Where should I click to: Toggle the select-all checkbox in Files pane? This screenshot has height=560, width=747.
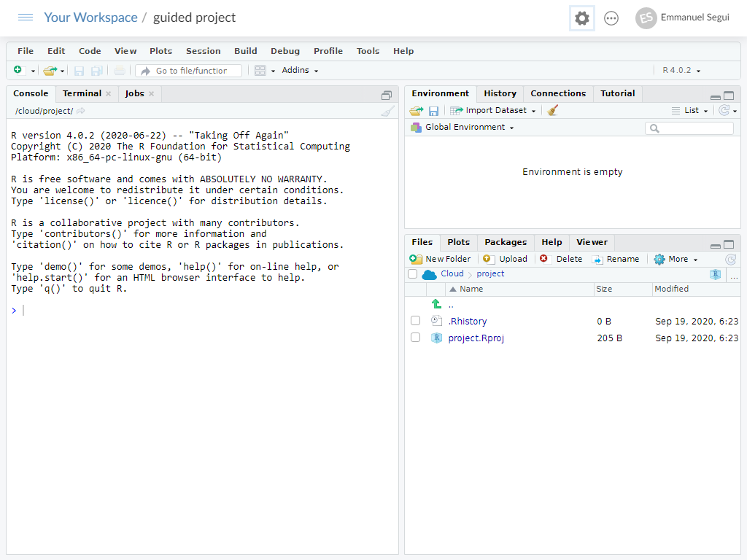(412, 273)
